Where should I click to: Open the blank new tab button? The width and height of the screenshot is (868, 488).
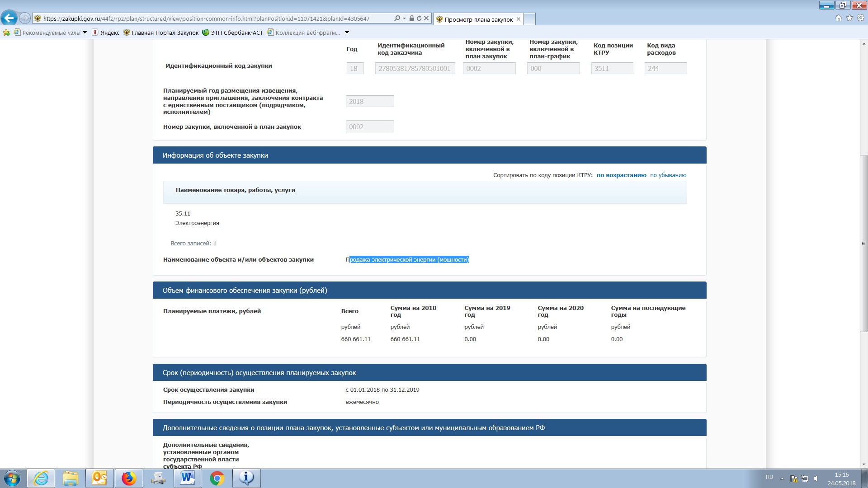coord(529,19)
